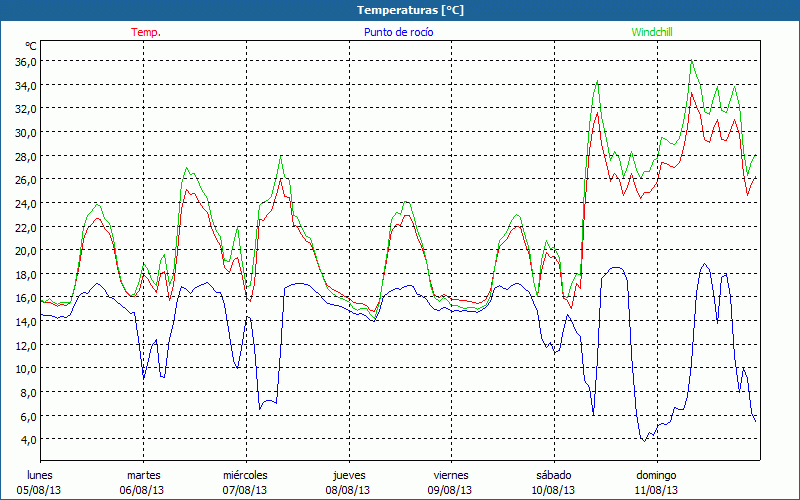Select the 'domingo' day label

656,475
